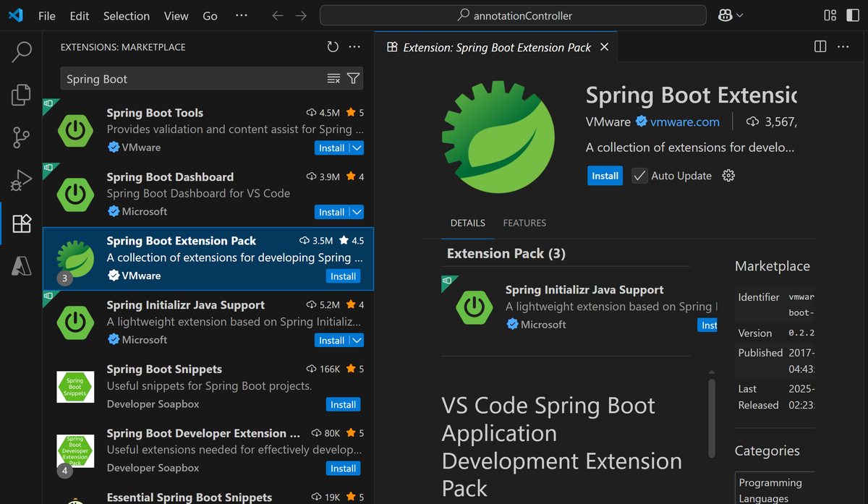
Task: Click the Spring Boot Dashboard hexagon icon
Action: (75, 194)
